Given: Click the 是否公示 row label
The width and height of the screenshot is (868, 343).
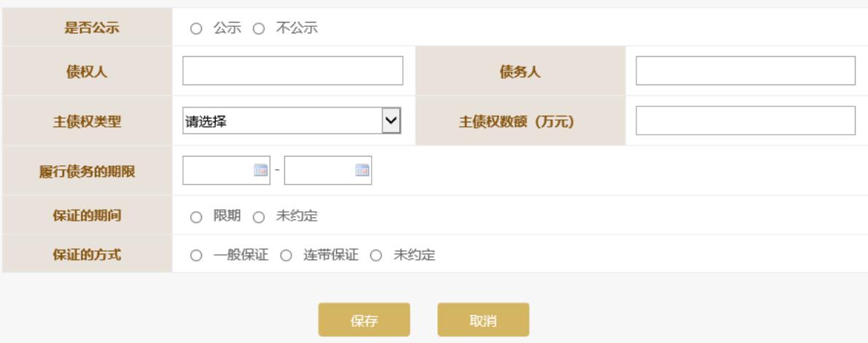Looking at the screenshot, I should coord(87,29).
